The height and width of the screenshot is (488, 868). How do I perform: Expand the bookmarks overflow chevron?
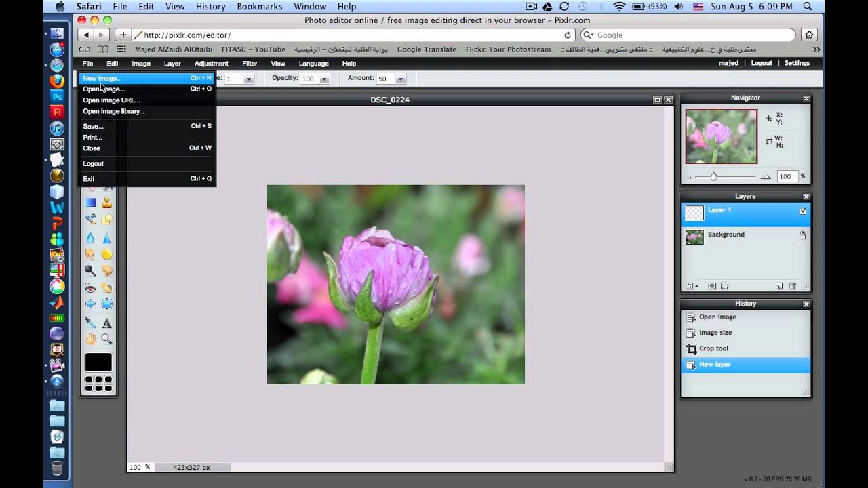tap(816, 49)
